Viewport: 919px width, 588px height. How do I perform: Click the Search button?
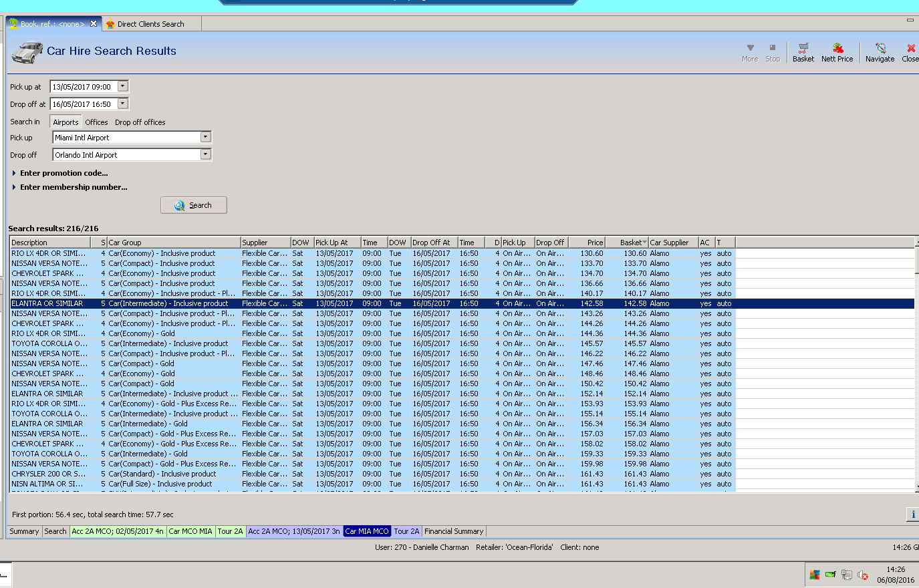pyautogui.click(x=193, y=205)
